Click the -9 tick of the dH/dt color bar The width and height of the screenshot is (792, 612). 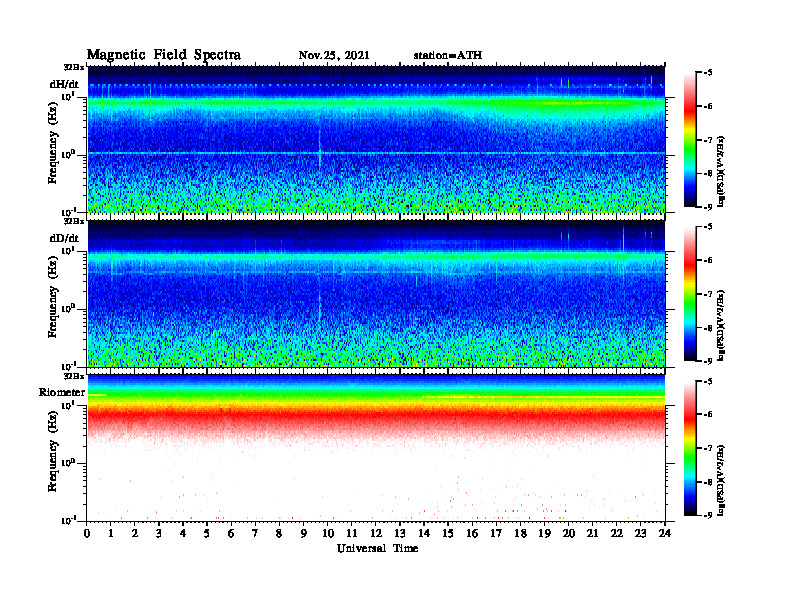708,207
